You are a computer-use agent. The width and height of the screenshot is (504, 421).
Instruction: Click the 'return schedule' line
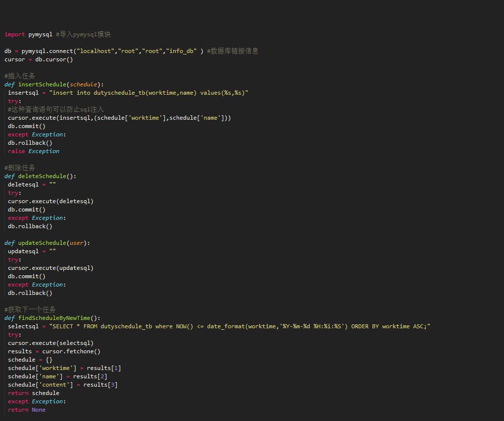click(34, 394)
